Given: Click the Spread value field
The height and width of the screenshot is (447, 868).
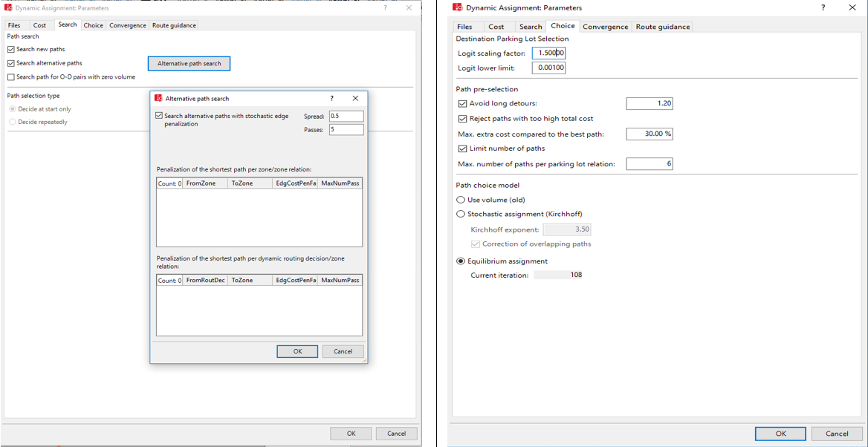Looking at the screenshot, I should tap(346, 116).
